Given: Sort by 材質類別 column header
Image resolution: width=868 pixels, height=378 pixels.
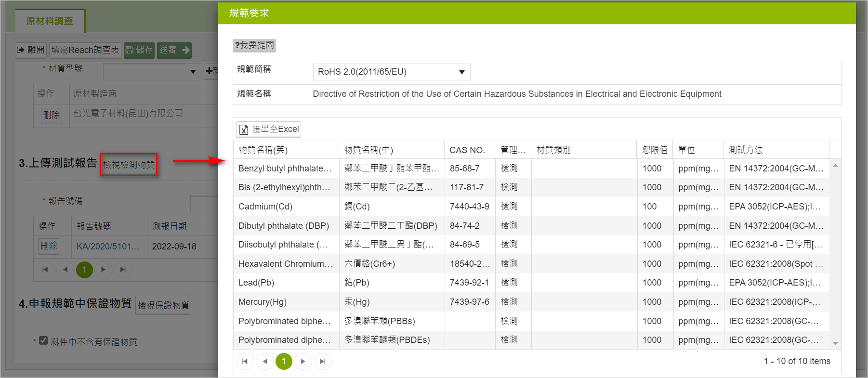Looking at the screenshot, I should [x=584, y=150].
